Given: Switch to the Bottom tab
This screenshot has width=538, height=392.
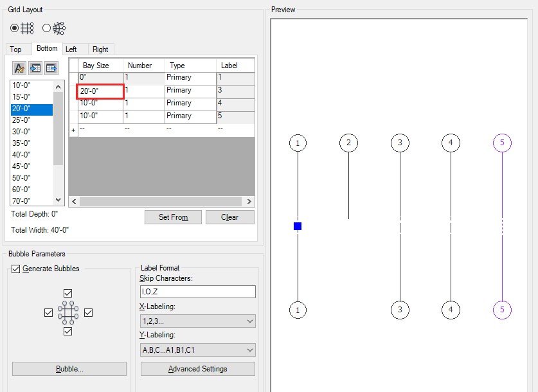Looking at the screenshot, I should 47,48.
